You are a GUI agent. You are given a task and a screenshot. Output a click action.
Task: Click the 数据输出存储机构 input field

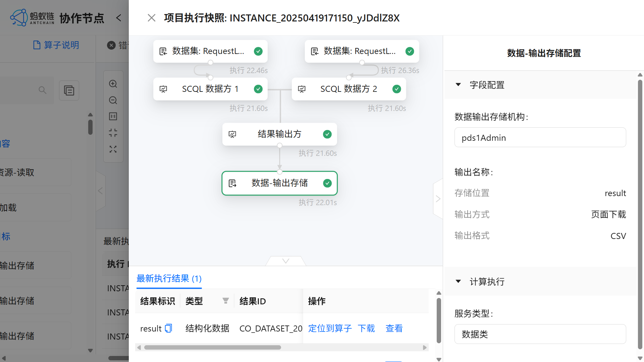point(540,137)
